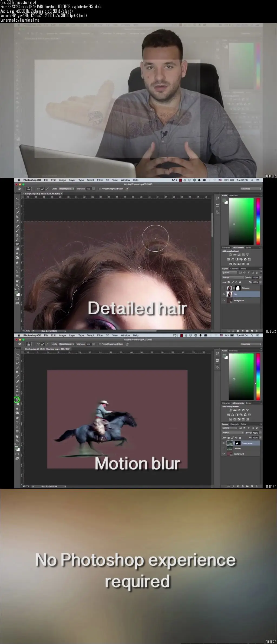Click the Cowboy copy layer thumbnail
This screenshot has height=644, width=277.
click(230, 443)
